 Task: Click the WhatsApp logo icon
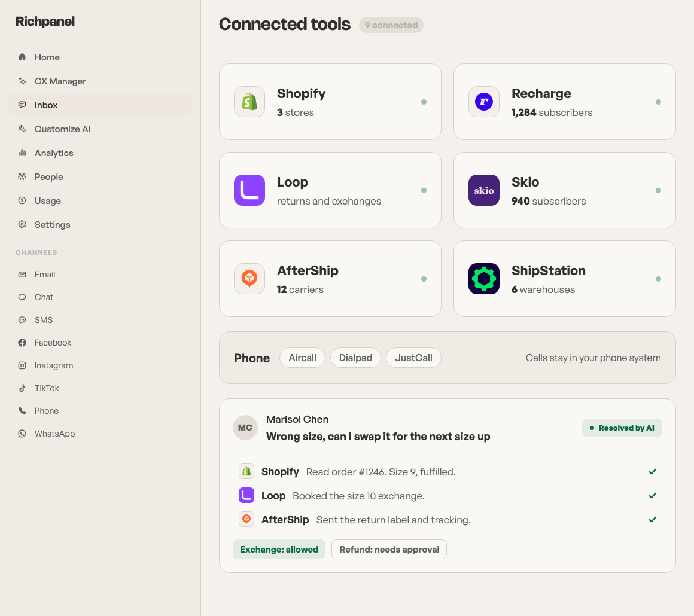(x=22, y=434)
